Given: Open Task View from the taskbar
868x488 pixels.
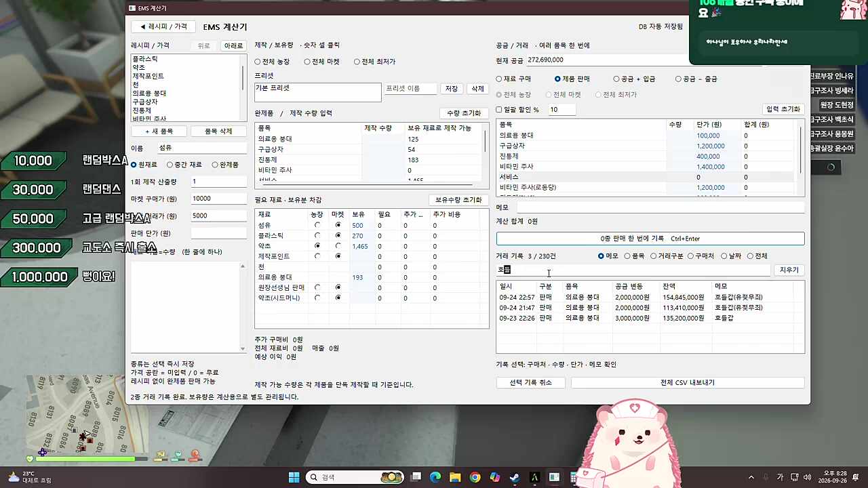Looking at the screenshot, I should point(416,477).
